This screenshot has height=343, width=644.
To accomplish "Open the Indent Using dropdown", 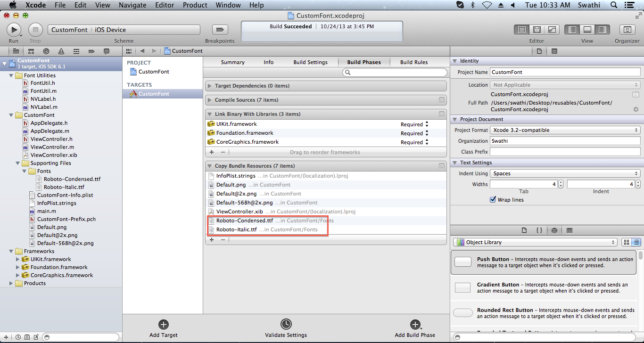I will coord(565,173).
